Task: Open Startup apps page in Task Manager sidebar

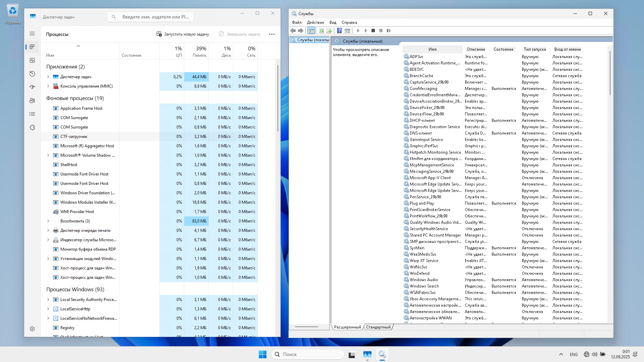Action: [x=32, y=87]
